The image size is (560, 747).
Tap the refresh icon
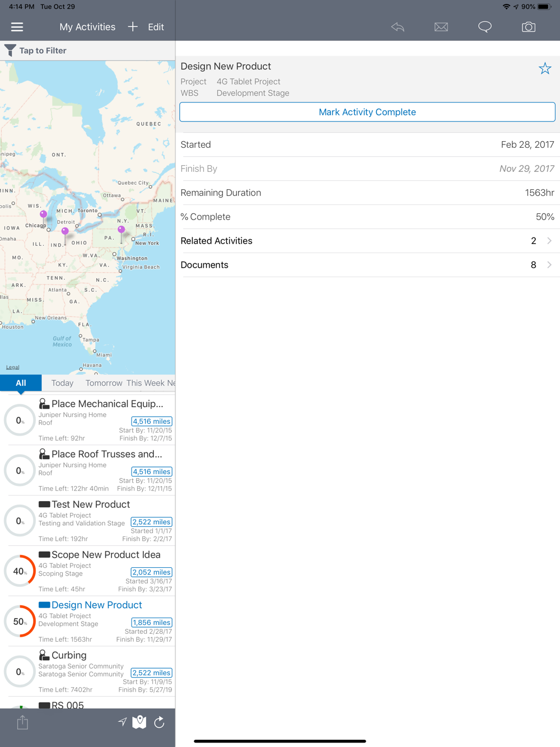coord(159,722)
